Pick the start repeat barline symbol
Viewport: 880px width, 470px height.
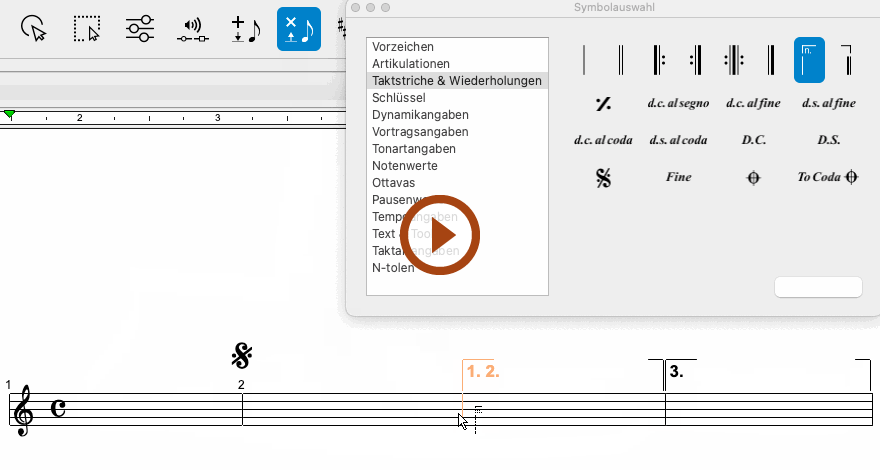click(x=658, y=61)
